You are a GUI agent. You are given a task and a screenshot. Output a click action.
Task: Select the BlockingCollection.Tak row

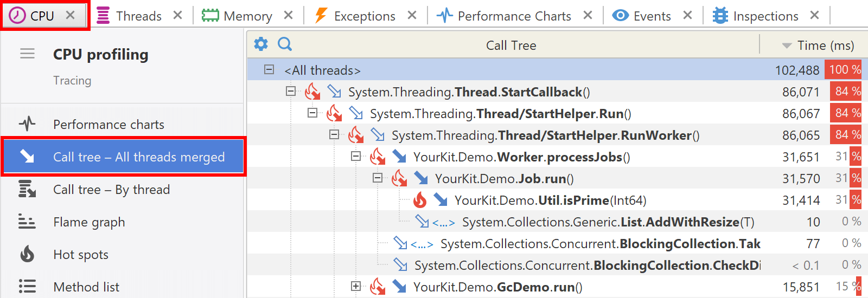558,243
